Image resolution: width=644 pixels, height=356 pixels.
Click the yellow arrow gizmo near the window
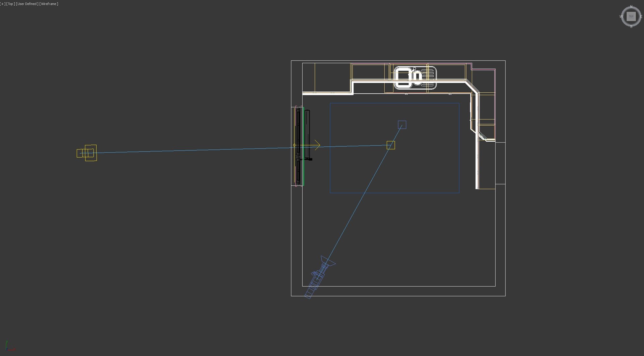[x=307, y=145]
